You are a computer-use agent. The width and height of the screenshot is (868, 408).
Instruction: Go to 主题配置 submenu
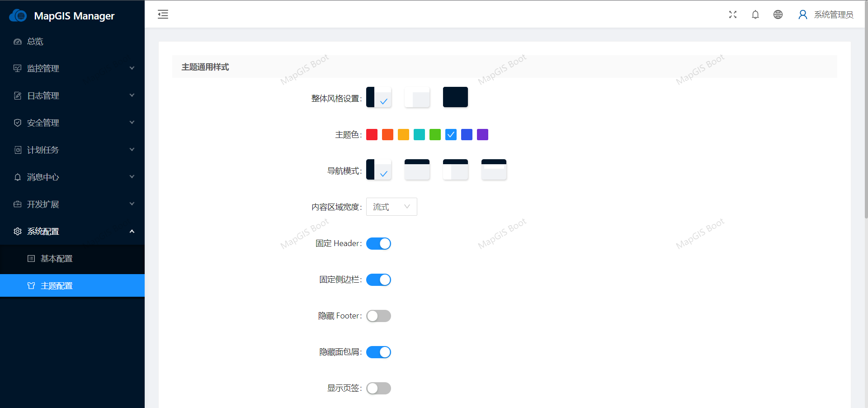[x=72, y=285]
